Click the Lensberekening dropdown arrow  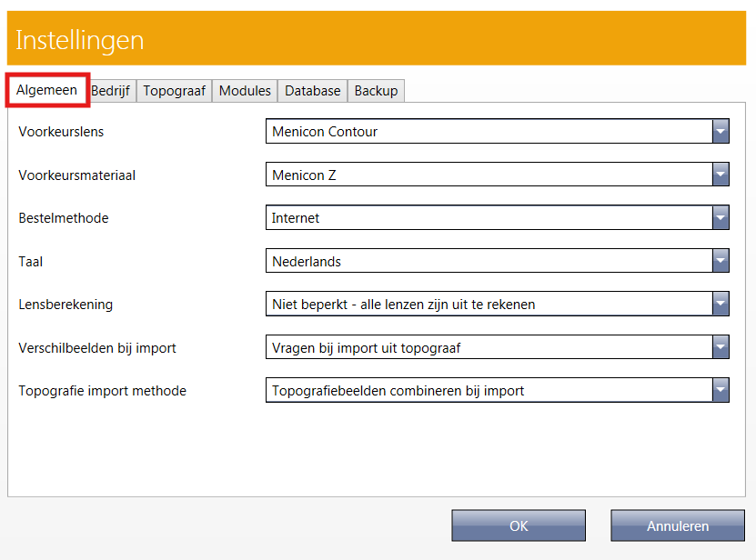point(721,305)
